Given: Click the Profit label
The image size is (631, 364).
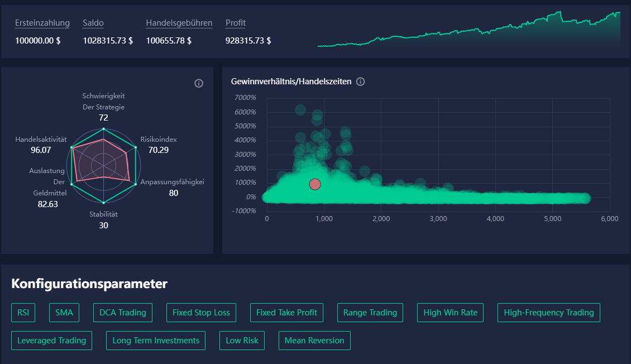Looking at the screenshot, I should pos(236,23).
